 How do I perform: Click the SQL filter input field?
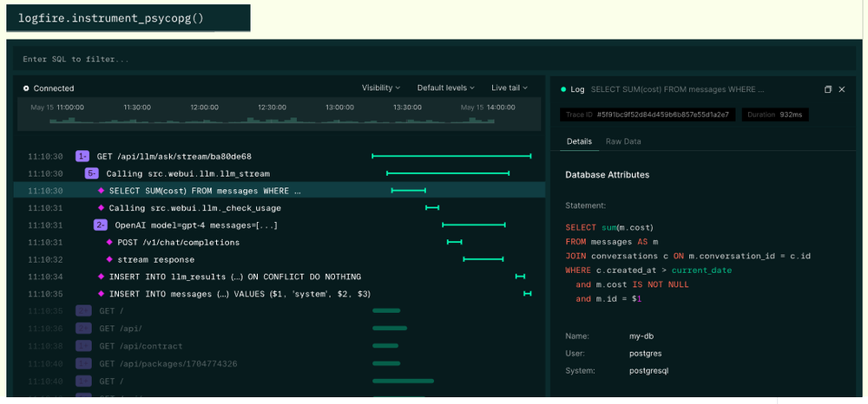(x=437, y=59)
